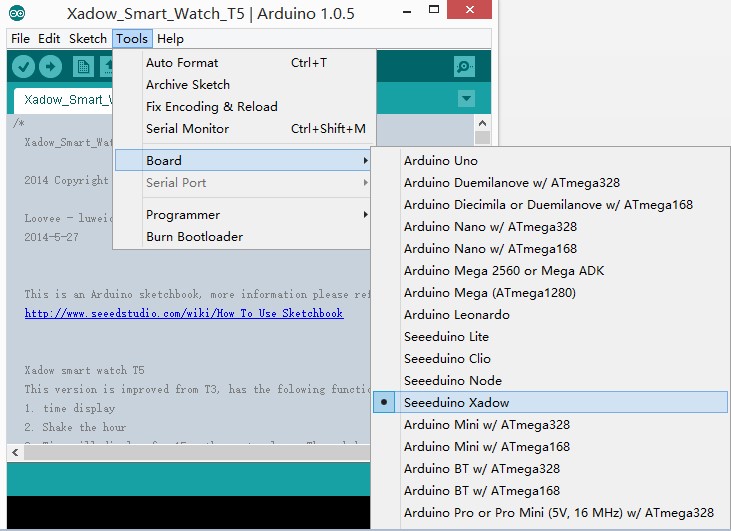
Task: Select Seeeduino Clio board
Action: point(550,358)
